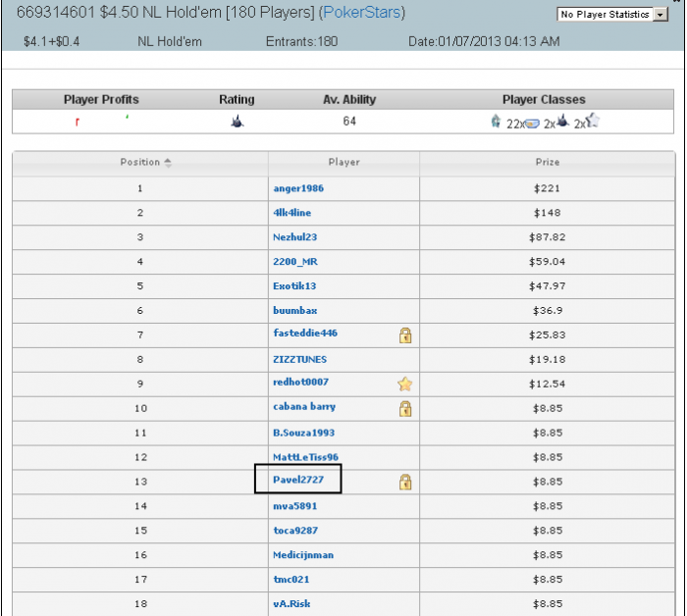The image size is (687, 616).
Task: Click the Av. Ability value 64
Action: click(x=349, y=122)
